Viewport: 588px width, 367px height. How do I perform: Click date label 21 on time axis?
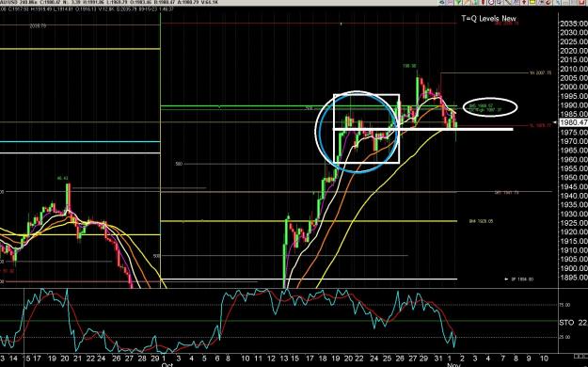pos(77,359)
